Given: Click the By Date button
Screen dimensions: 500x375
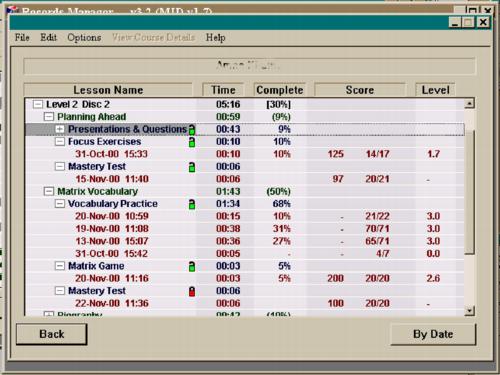Looking at the screenshot, I should point(433,334).
